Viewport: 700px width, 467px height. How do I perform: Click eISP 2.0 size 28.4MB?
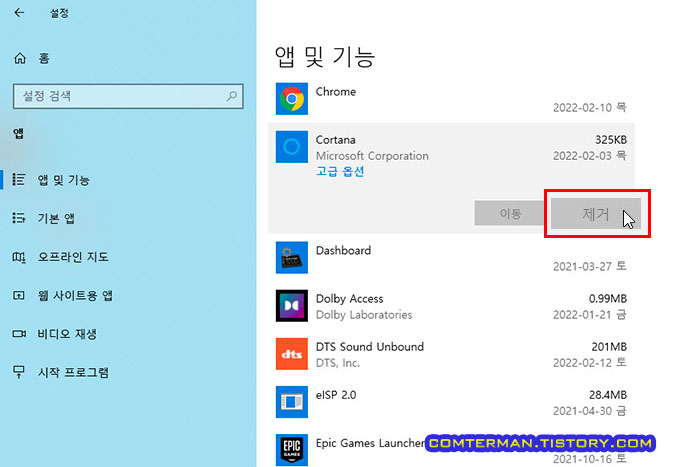608,395
